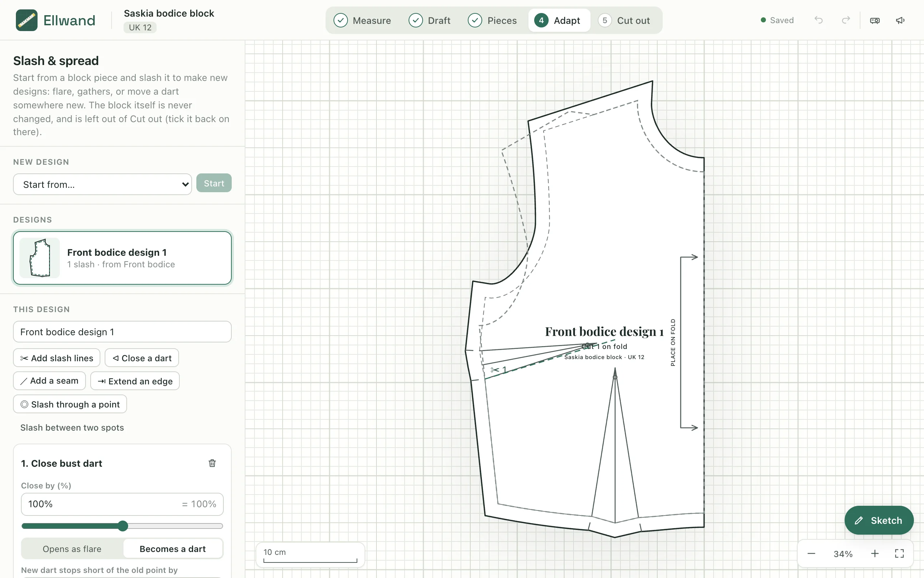Click the Saved status indicator
Screen dimensions: 924x578
point(777,20)
